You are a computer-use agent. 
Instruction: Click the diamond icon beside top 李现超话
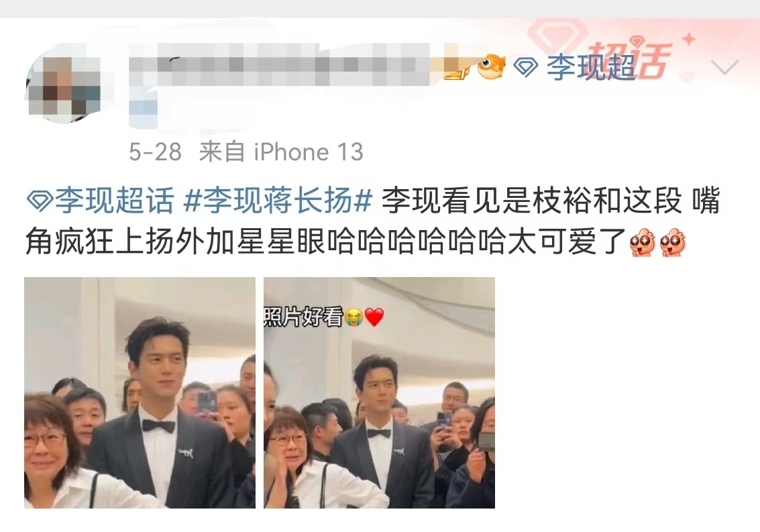pyautogui.click(x=526, y=67)
